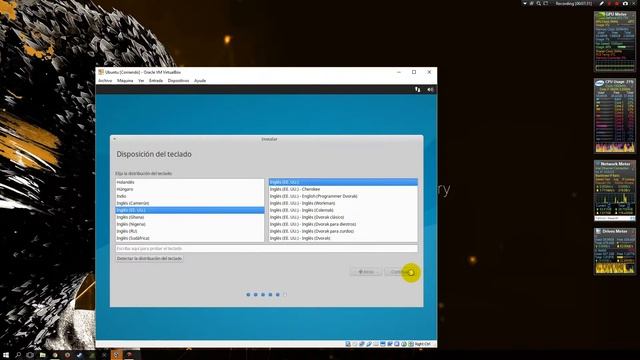Select Inglés (Workman) variant
The image size is (640, 360).
point(343,203)
